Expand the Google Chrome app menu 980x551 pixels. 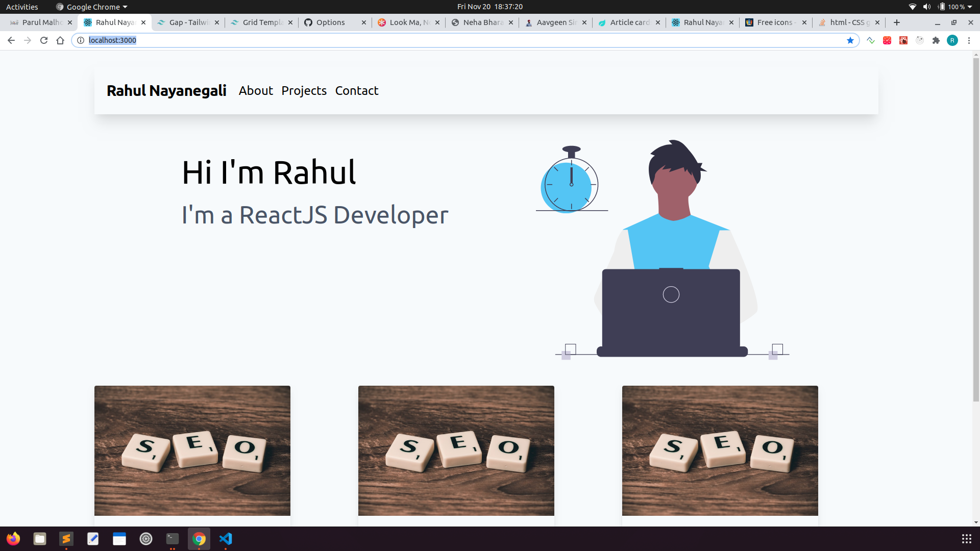click(93, 7)
